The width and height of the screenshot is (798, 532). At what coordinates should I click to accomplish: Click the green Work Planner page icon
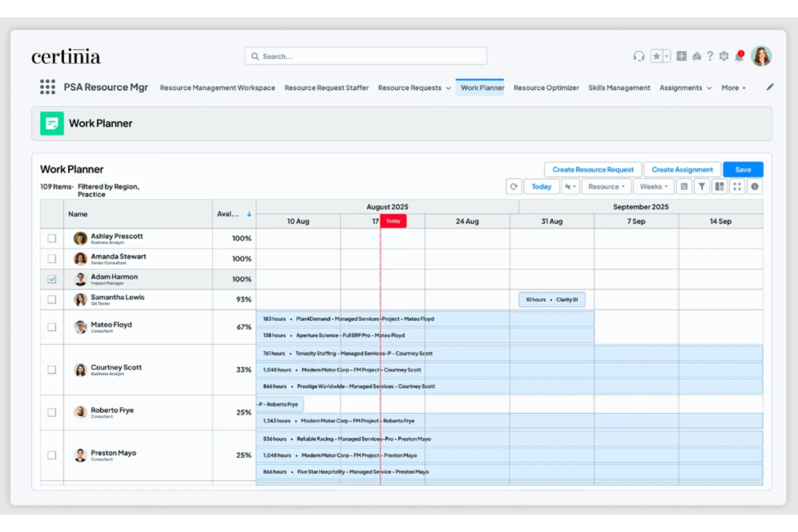tap(52, 123)
